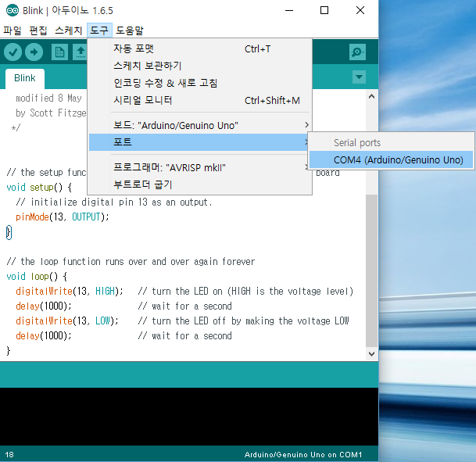Open 시리얼 모니터 from the menu
This screenshot has height=462, width=476.
pos(200,100)
